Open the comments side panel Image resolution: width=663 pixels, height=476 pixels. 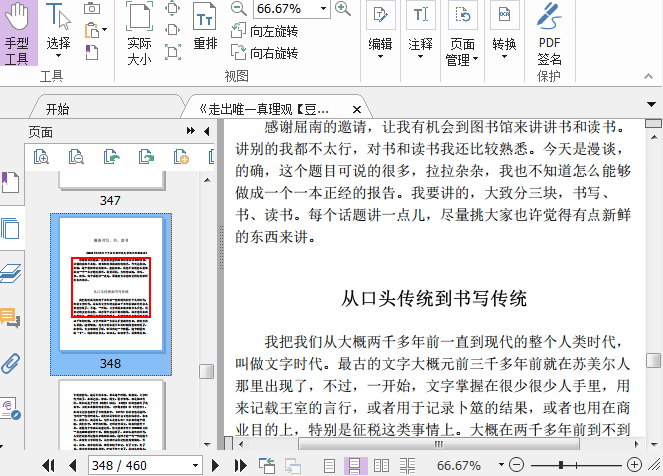click(x=10, y=318)
